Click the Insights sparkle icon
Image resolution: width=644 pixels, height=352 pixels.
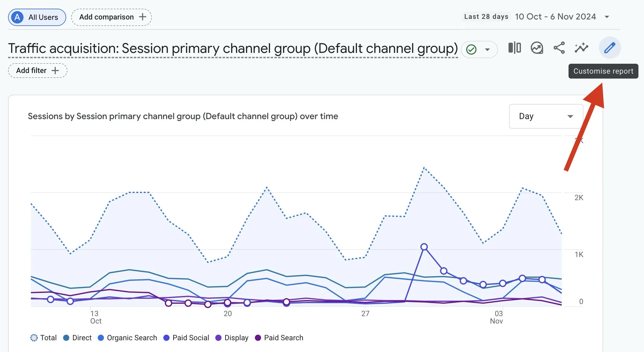582,48
